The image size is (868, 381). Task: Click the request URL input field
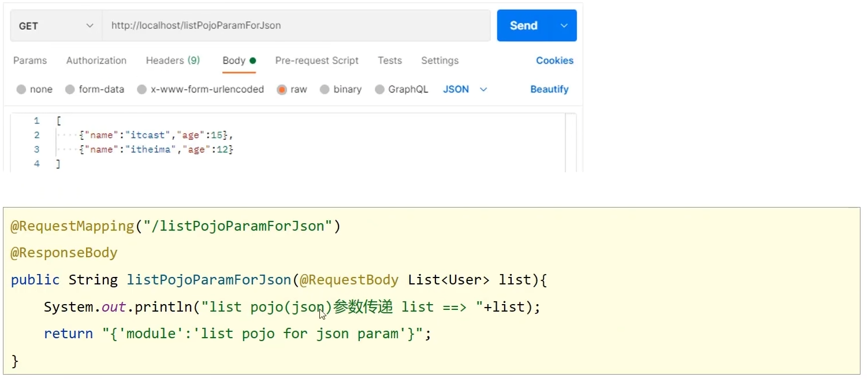pyautogui.click(x=296, y=25)
